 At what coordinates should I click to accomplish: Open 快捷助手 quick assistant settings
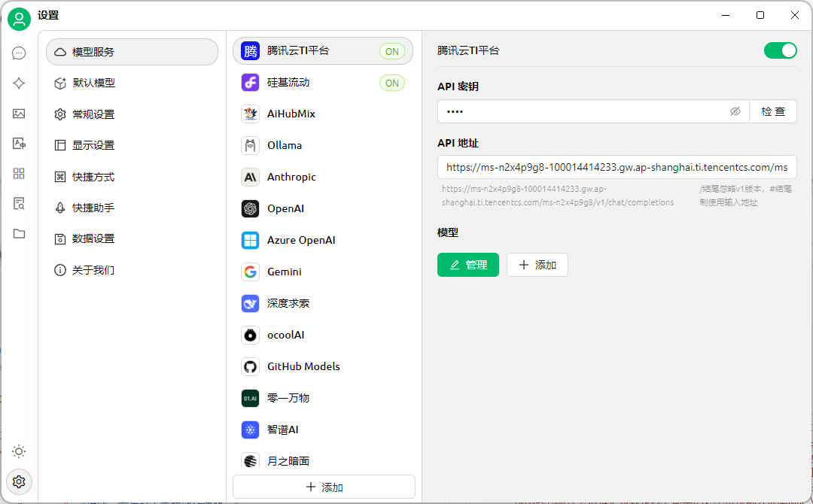132,208
